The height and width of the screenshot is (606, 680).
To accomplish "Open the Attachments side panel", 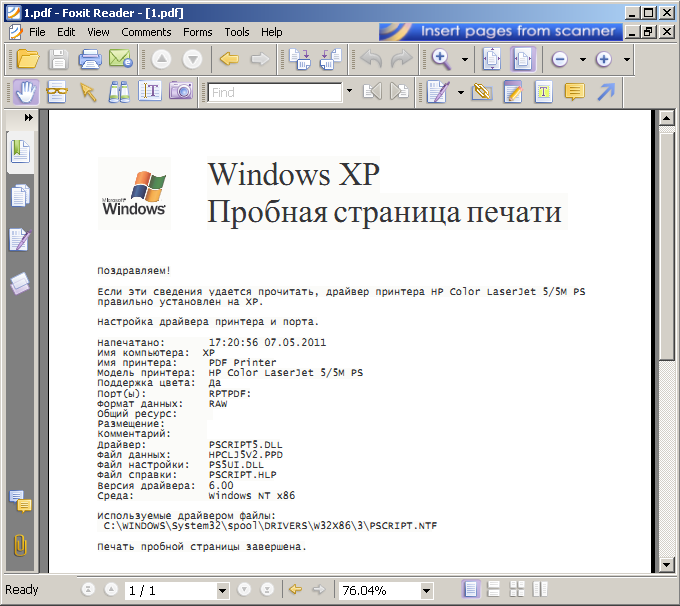I will pos(20,545).
